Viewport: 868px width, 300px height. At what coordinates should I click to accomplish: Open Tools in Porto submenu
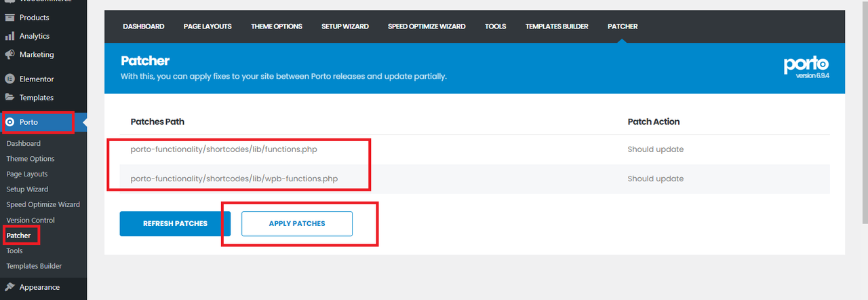[14, 250]
